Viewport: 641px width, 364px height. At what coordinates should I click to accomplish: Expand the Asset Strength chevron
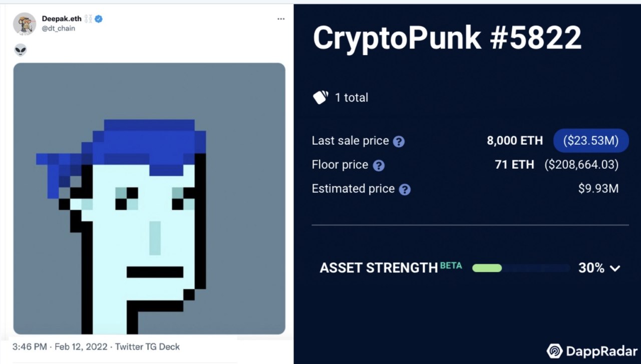tap(615, 268)
